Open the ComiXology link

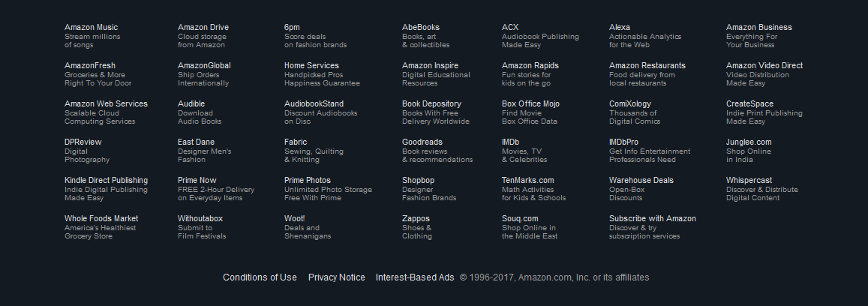click(x=629, y=104)
